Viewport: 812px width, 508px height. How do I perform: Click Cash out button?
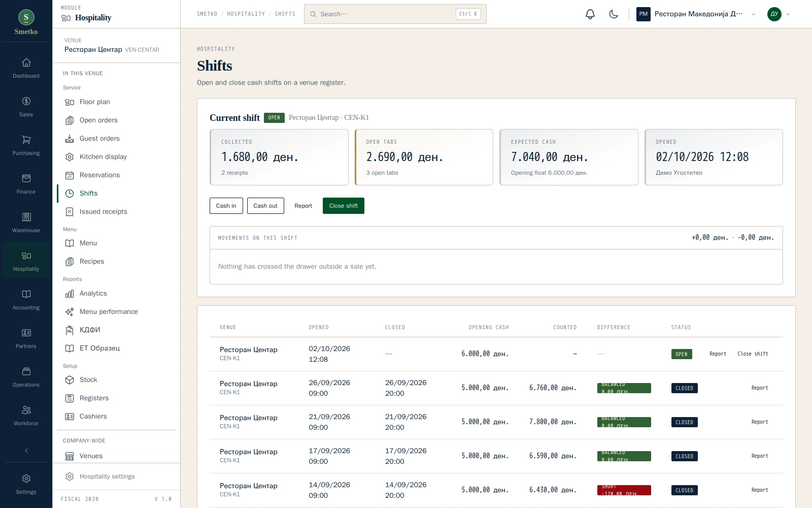pyautogui.click(x=265, y=206)
